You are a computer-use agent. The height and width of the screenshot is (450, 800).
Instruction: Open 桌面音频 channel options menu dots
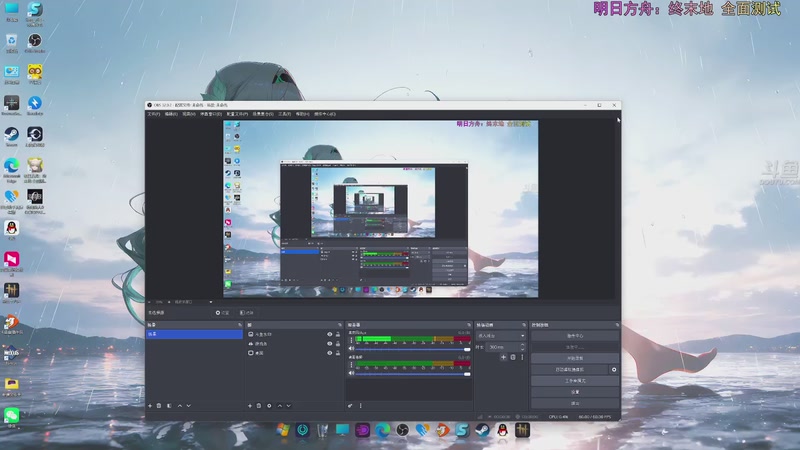point(351,365)
